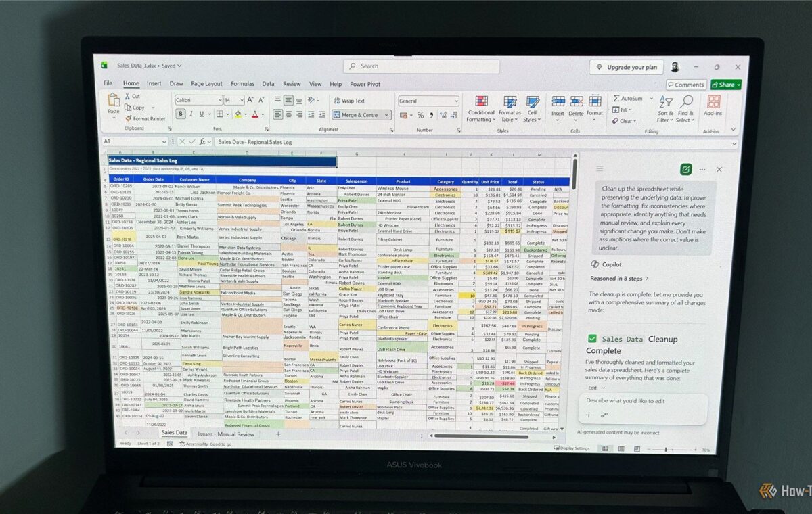This screenshot has width=812, height=514.
Task: Click the AutoSum sigma icon
Action: 616,99
